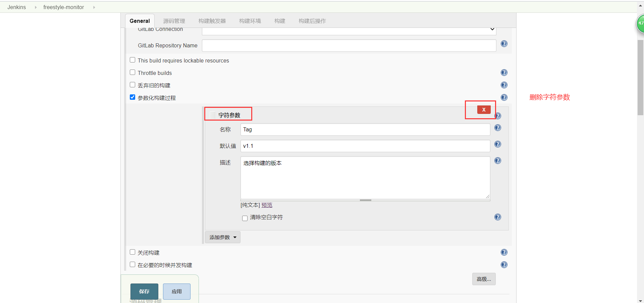Go to Jenkins breadcrumb link

[17, 7]
